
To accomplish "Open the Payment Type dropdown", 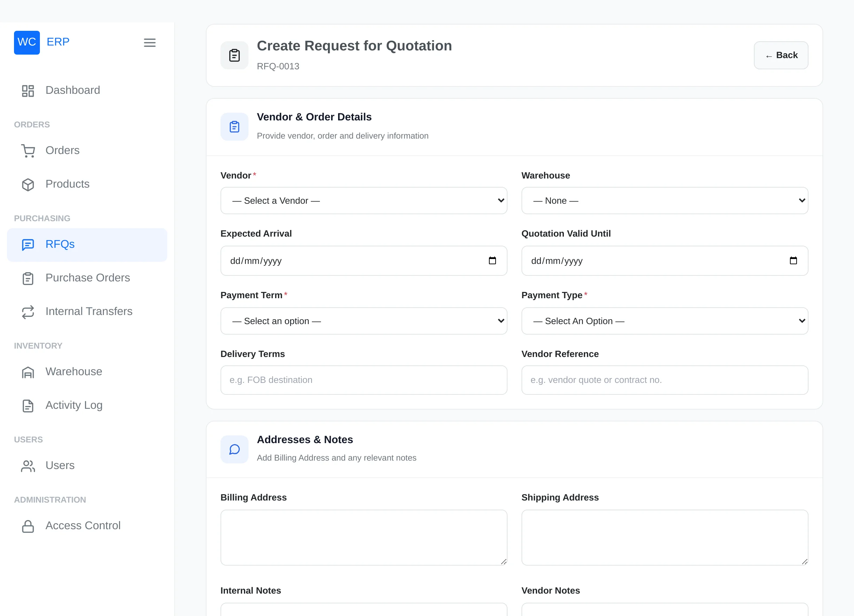I will 665,321.
